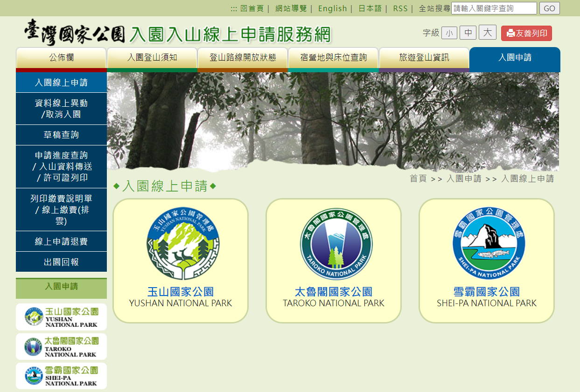Open the 回首頁 home link
Screen dimensions: 580x392
(252, 8)
